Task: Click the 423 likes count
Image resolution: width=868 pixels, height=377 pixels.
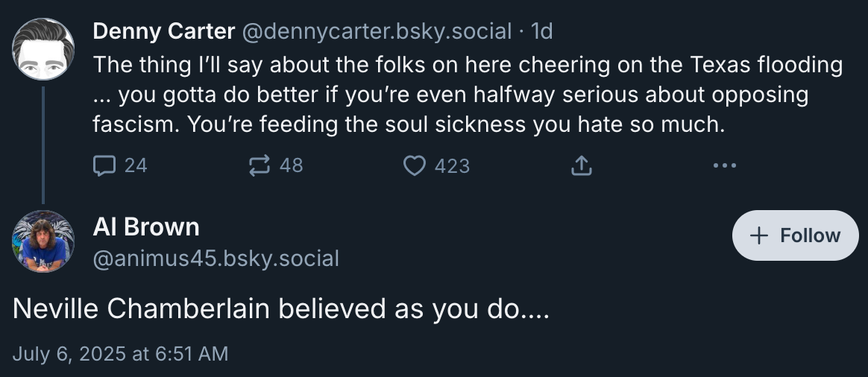Action: click(452, 165)
